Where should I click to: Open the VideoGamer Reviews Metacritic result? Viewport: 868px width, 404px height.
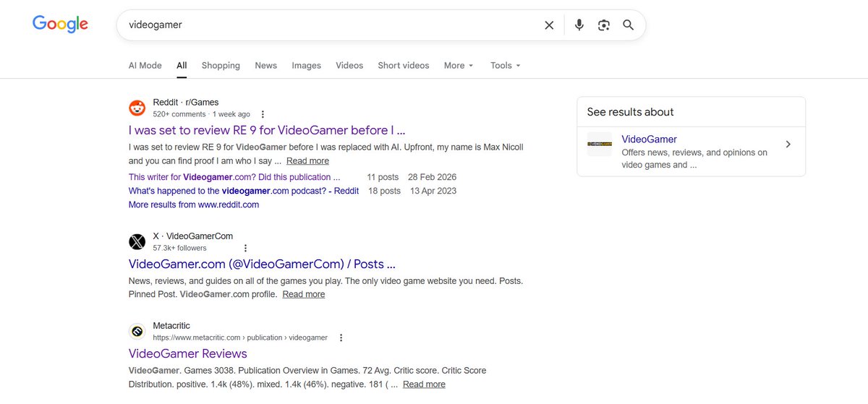pyautogui.click(x=188, y=353)
